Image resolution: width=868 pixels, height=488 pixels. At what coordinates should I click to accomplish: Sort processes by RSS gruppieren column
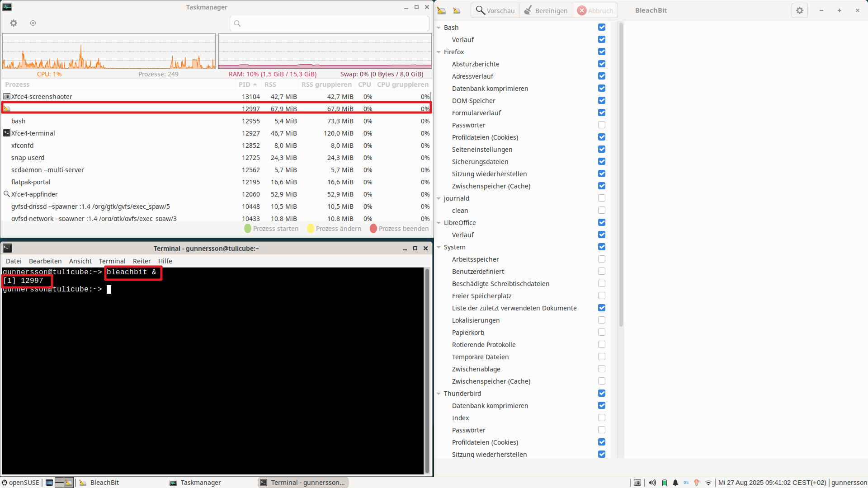[x=326, y=84]
